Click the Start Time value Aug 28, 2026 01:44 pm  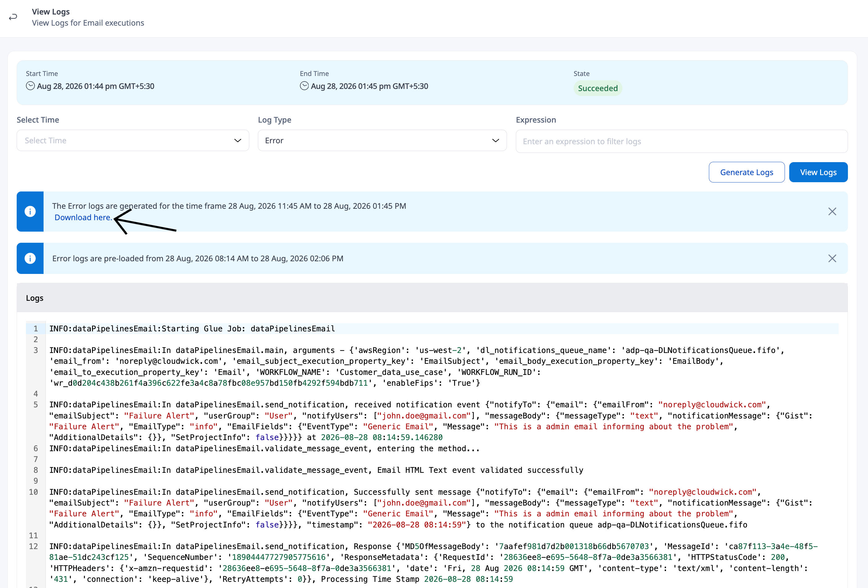coord(95,86)
